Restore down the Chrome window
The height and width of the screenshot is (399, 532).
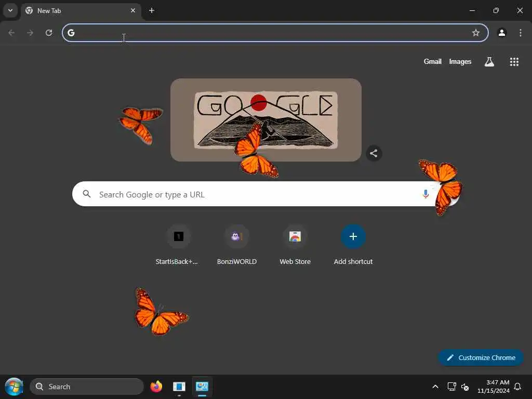pos(496,10)
